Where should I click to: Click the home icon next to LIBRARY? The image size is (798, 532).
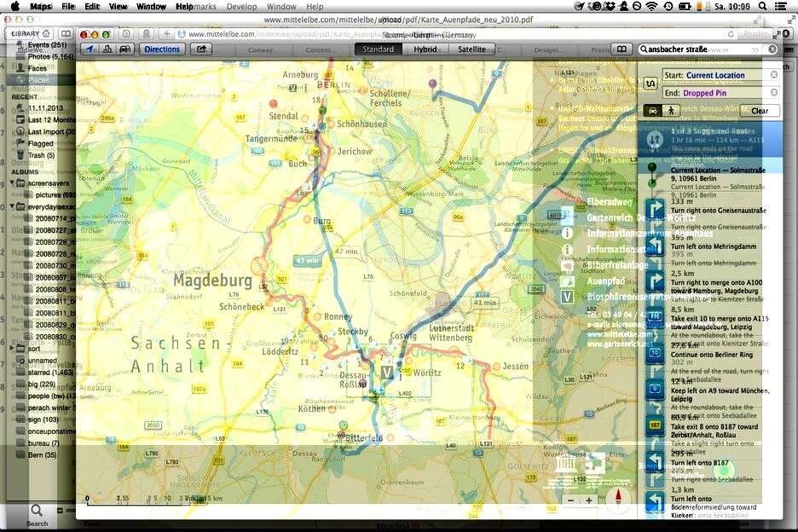click(46, 33)
